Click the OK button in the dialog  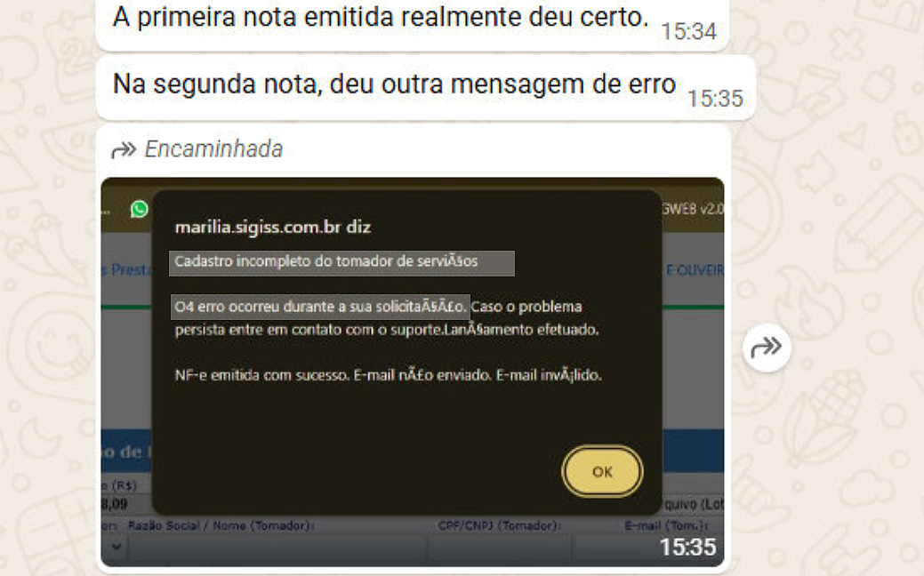click(602, 472)
